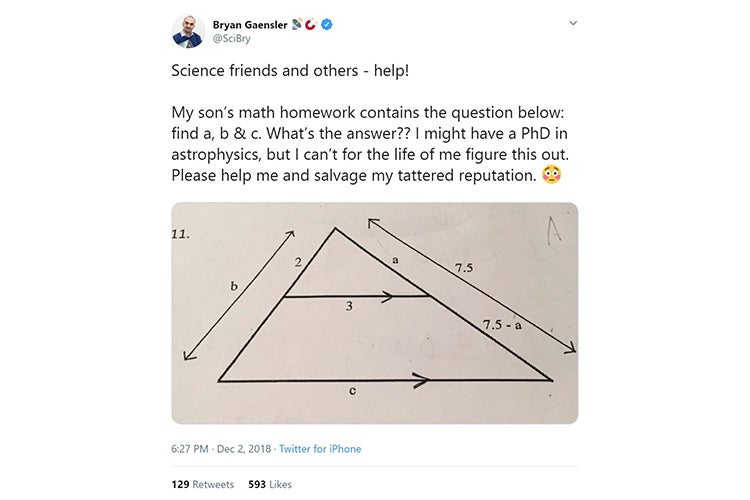Open Bryan Gaensler's profile photo avatar

click(188, 31)
